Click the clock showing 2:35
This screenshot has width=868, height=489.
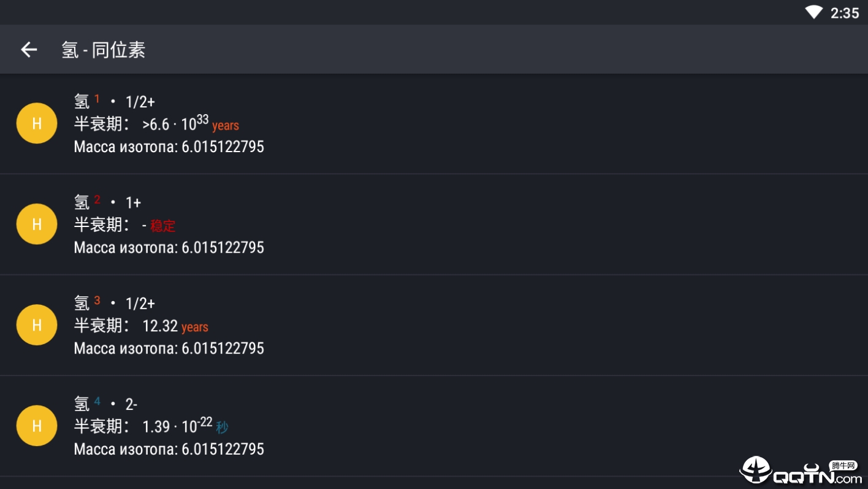[845, 12]
